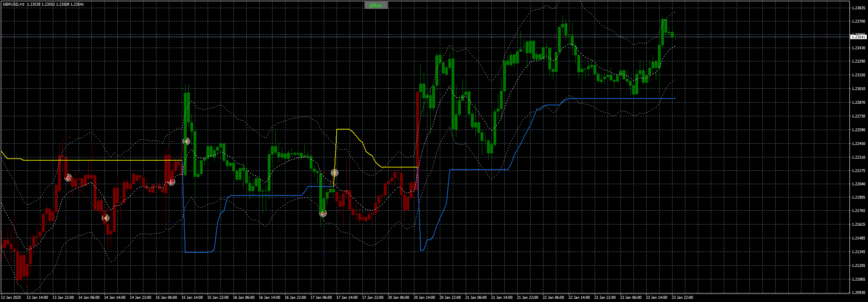Click price scale value 1.22590
The width and height of the screenshot is (868, 302).
coord(858,130)
